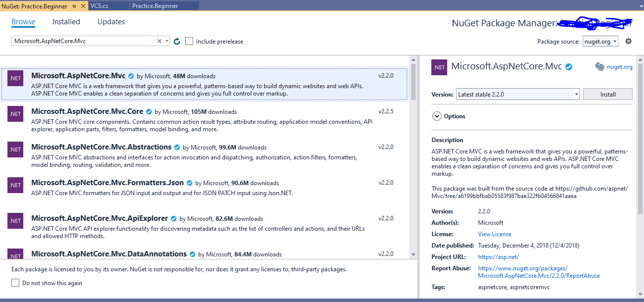644x302 pixels.
Task: Click verified badge beside Microsoft.AspNetCore.Mvc.Core
Action: tap(149, 112)
